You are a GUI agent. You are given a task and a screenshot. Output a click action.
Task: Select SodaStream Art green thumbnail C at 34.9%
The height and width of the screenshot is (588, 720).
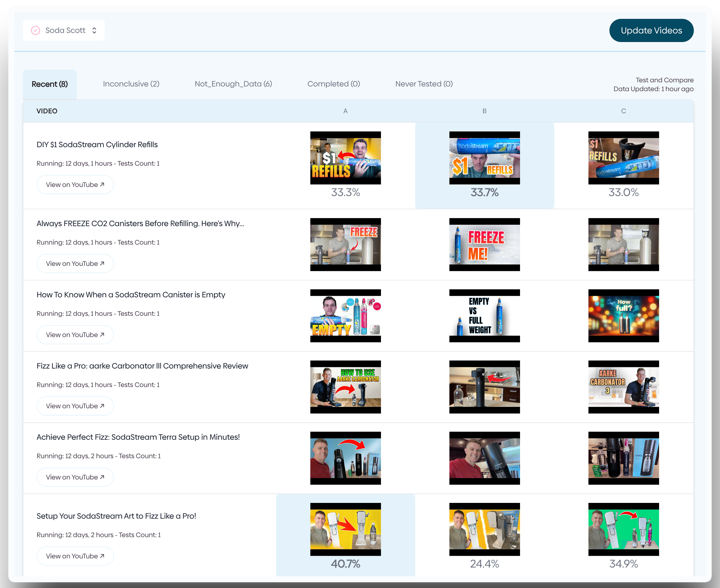coord(623,529)
